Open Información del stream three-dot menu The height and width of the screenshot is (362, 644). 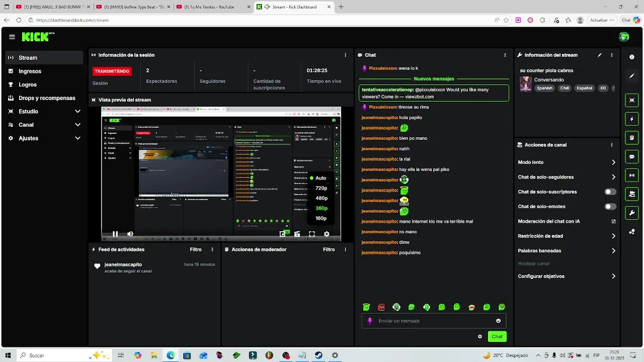[x=612, y=55]
